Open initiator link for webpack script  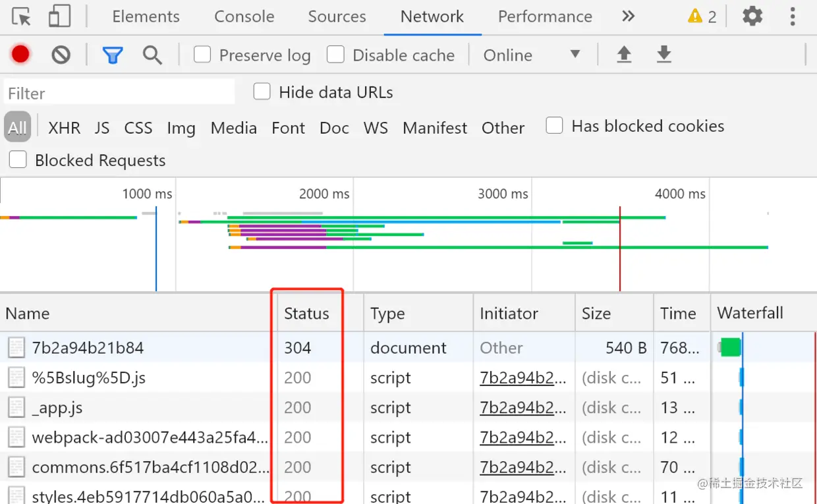pos(523,437)
